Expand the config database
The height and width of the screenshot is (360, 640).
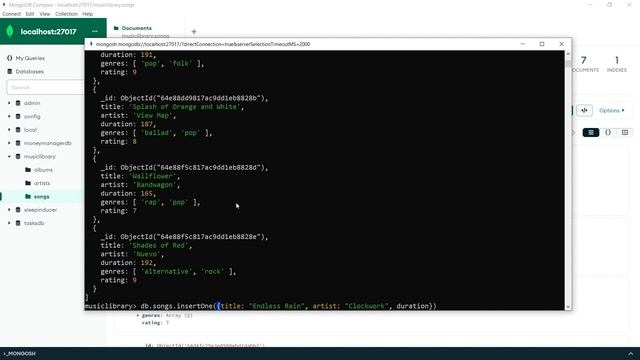click(x=9, y=116)
